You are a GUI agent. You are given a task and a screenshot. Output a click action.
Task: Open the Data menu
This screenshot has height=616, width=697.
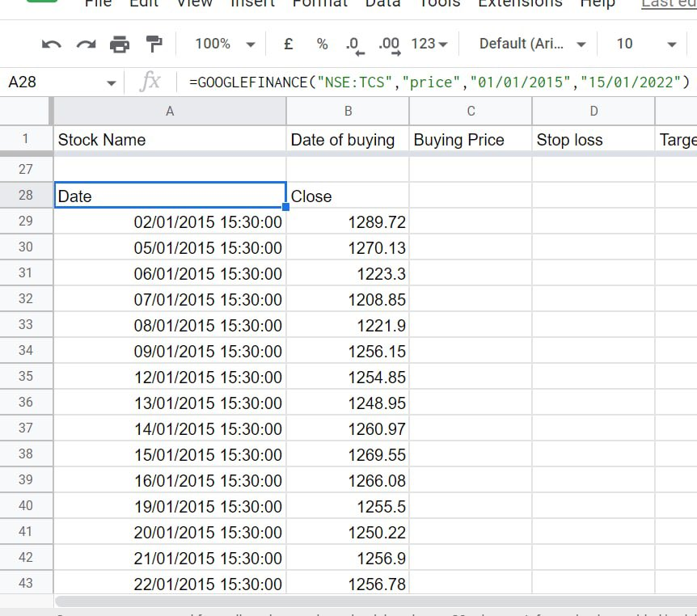pos(382,4)
